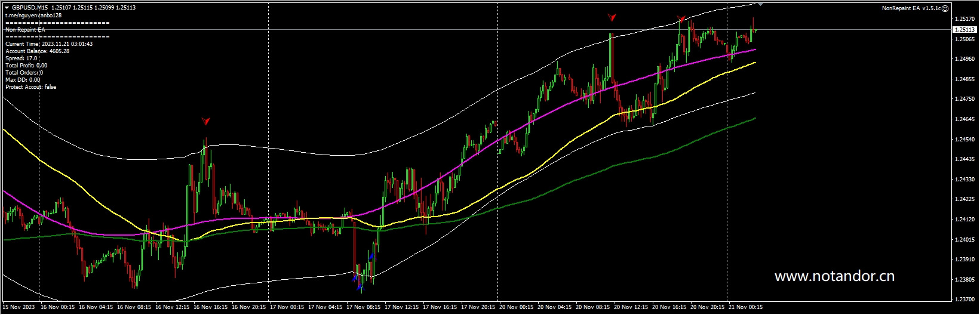Click the Account Balance: 4605.28 line
The image size is (980, 315).
(x=37, y=51)
